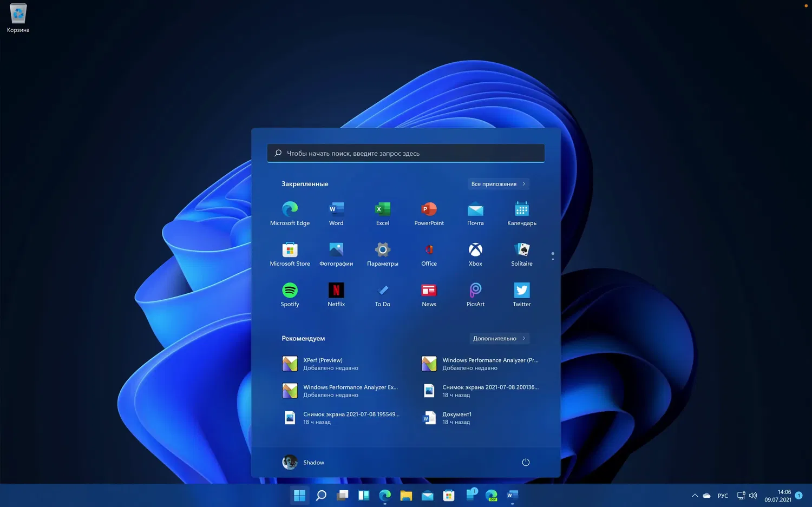Open Windows Performance Analyzer Ex... item

pyautogui.click(x=340, y=391)
